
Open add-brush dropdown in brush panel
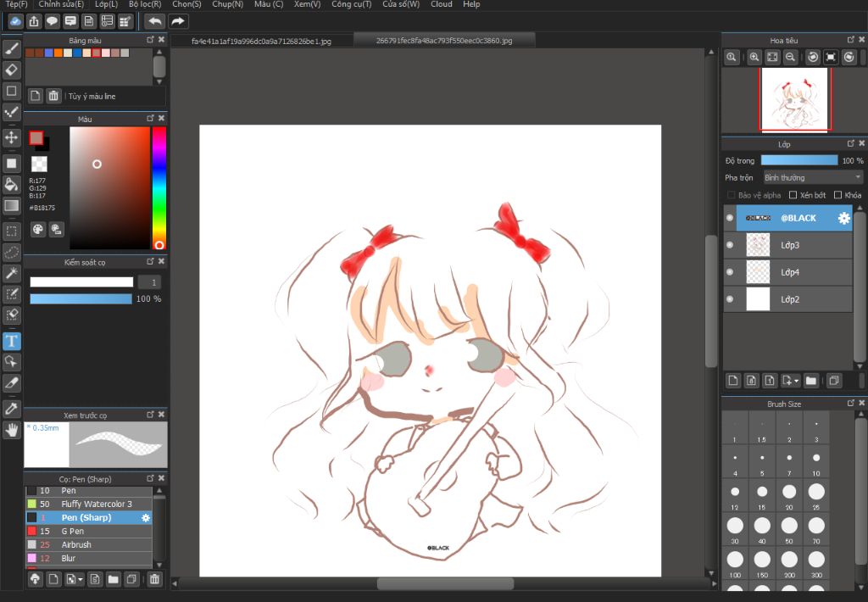[81, 579]
